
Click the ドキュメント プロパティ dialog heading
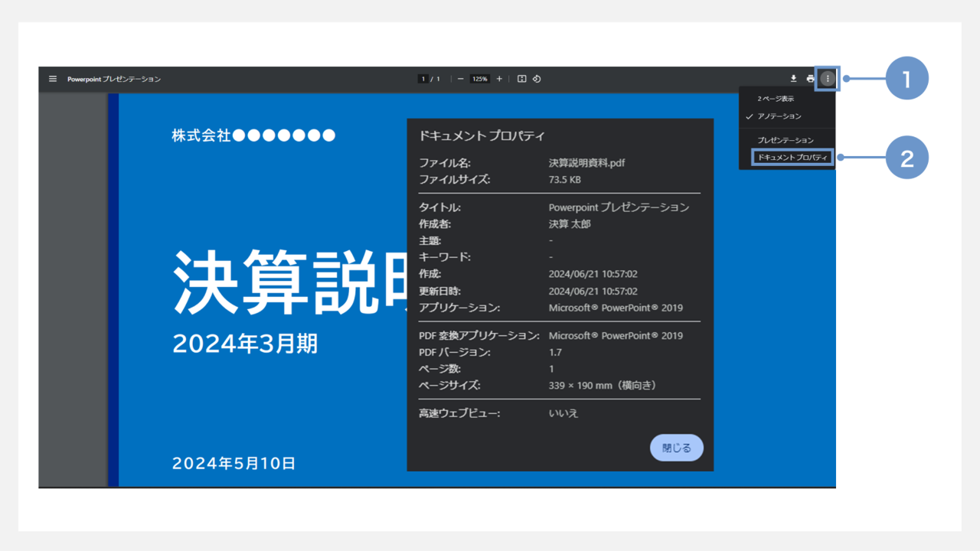(x=482, y=136)
